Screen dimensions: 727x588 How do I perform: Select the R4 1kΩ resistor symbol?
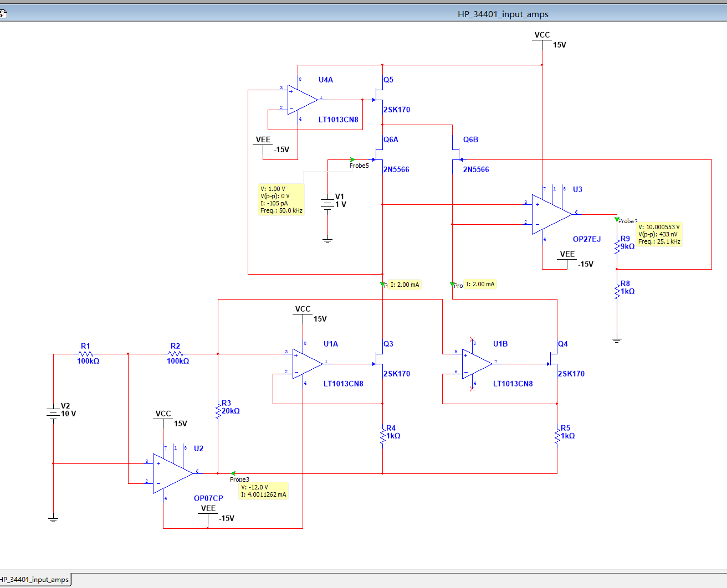382,435
